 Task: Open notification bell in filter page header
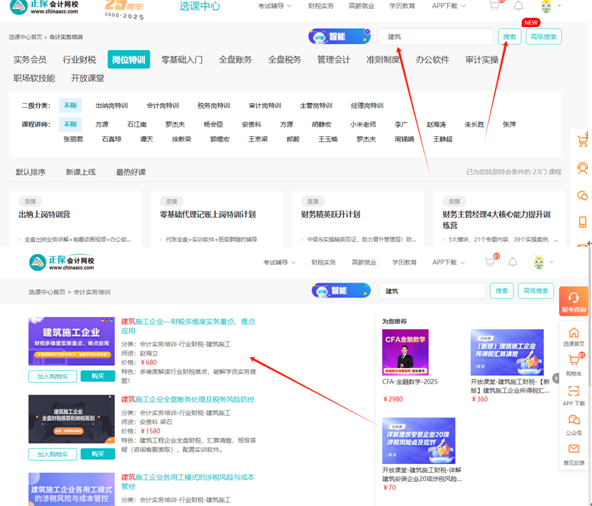(518, 5)
